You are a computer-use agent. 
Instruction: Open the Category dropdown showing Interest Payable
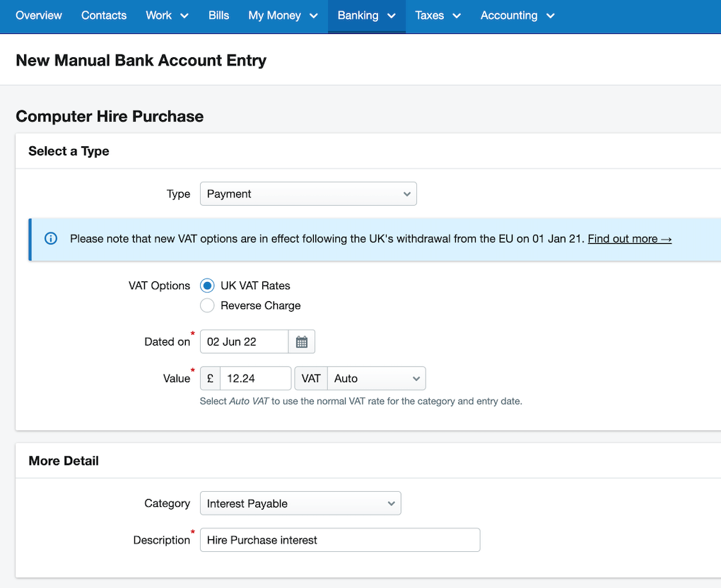click(x=300, y=503)
